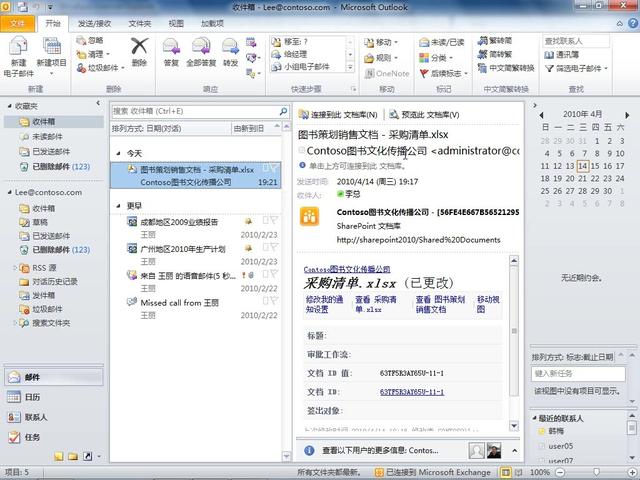
Task: Switch to 文件夹 tab
Action: [140, 24]
